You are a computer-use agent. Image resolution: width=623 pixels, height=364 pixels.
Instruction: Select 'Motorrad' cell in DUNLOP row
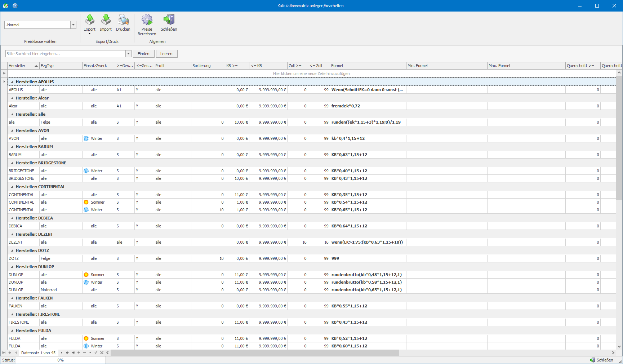click(61, 290)
